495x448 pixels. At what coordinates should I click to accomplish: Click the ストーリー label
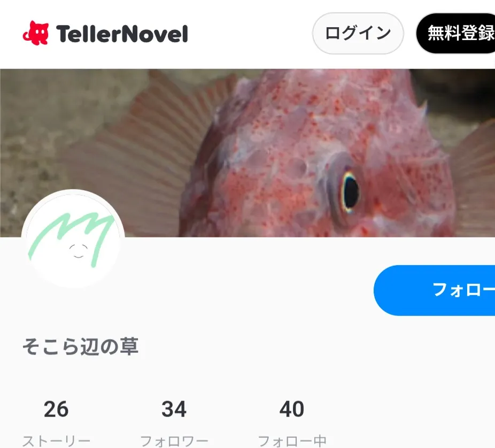[56, 441]
